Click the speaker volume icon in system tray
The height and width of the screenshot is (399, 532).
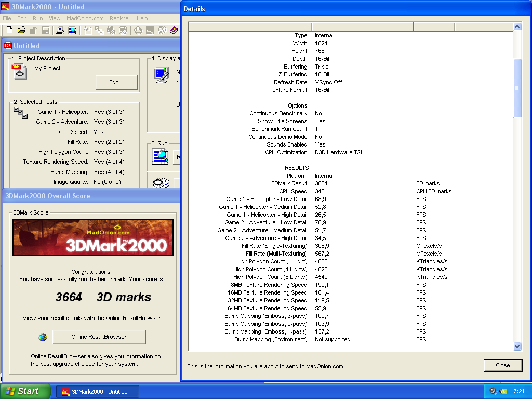click(x=493, y=391)
